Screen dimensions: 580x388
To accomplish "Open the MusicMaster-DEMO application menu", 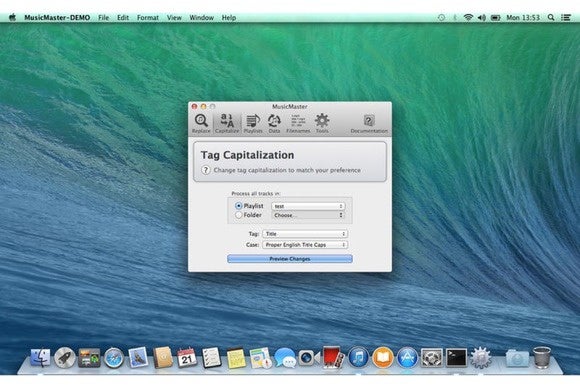I will point(57,17).
